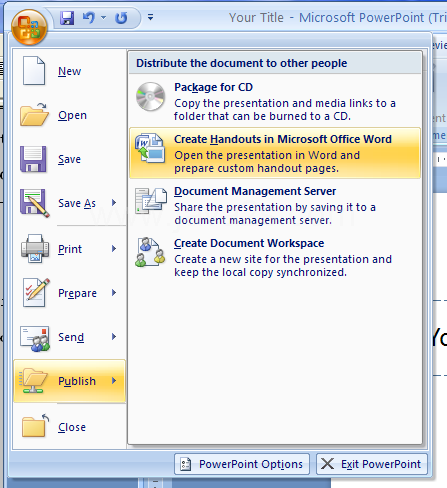Expand the Publish submenu arrow
This screenshot has height=488, width=447.
114,381
